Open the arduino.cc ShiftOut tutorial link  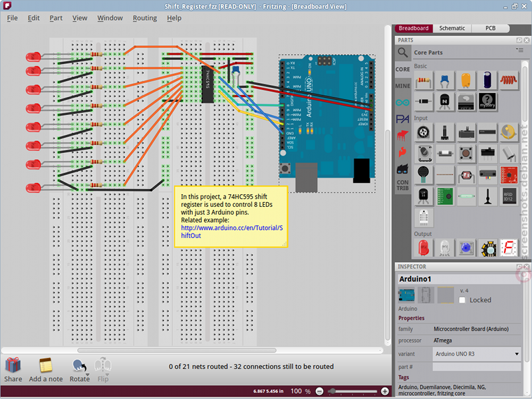point(231,231)
